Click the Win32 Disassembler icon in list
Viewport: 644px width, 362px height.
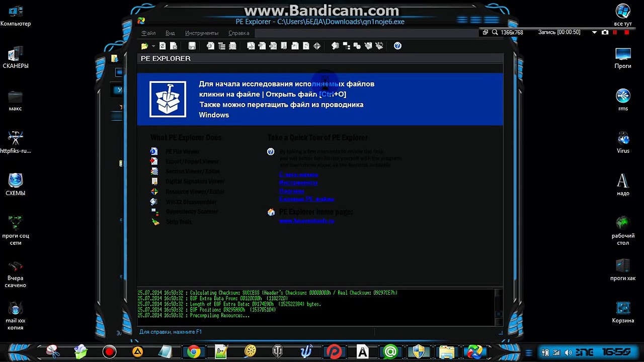tap(154, 202)
